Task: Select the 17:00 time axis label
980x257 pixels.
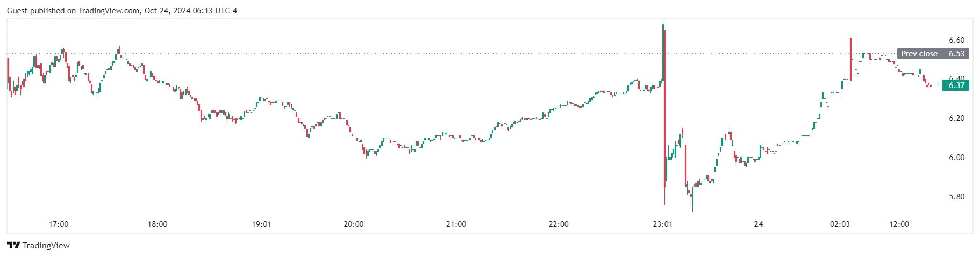Action: tap(59, 224)
